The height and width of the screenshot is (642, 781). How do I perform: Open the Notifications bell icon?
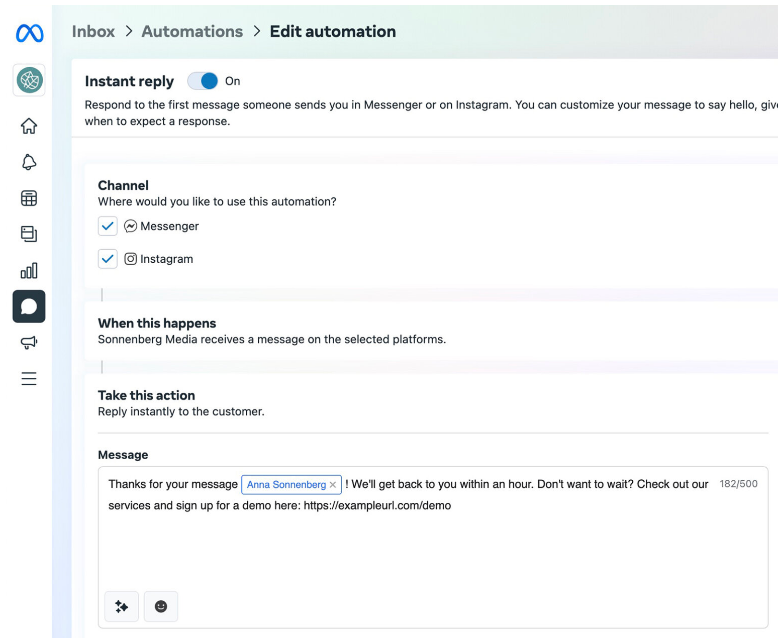tap(29, 162)
